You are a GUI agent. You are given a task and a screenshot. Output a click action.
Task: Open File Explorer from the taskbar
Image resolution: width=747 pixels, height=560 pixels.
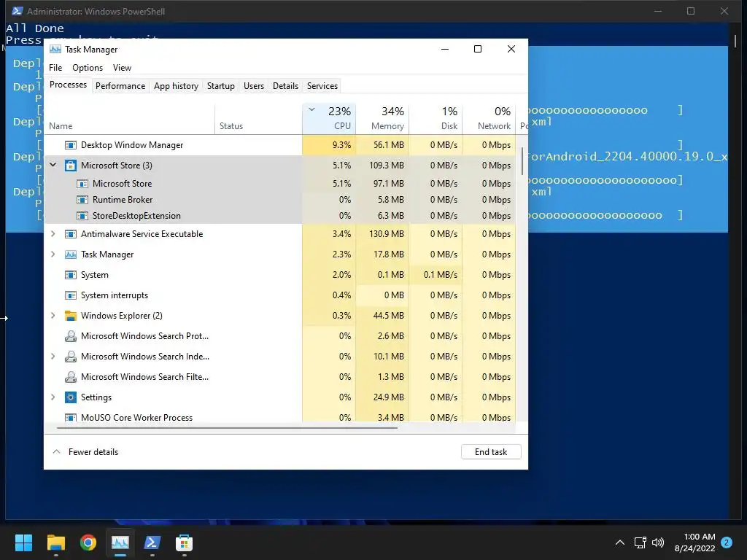pos(55,542)
